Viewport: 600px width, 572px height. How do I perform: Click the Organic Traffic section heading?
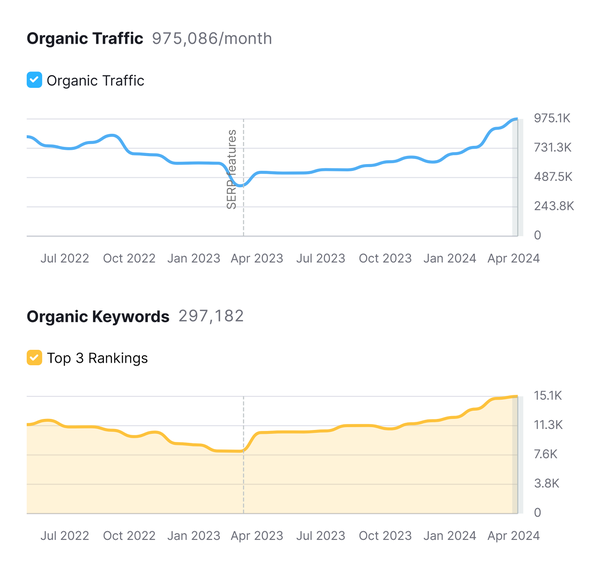pos(85,39)
